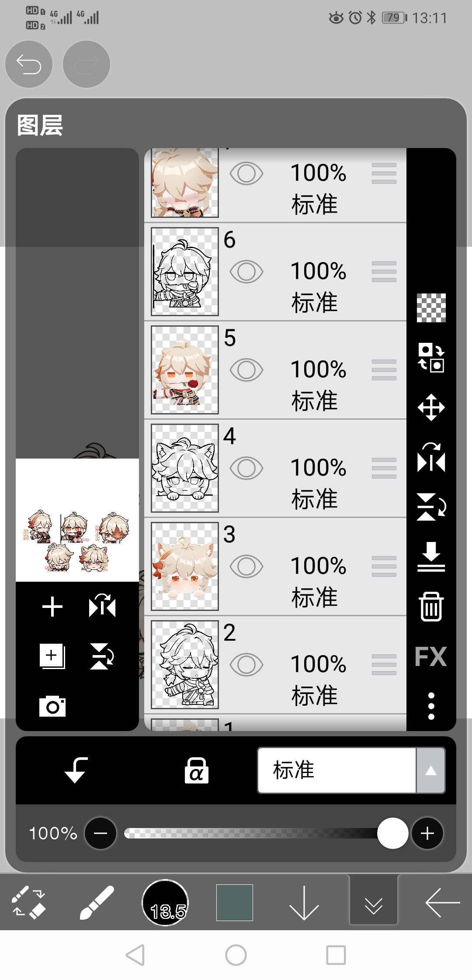
Task: Open the teal color swatch
Action: point(235,903)
